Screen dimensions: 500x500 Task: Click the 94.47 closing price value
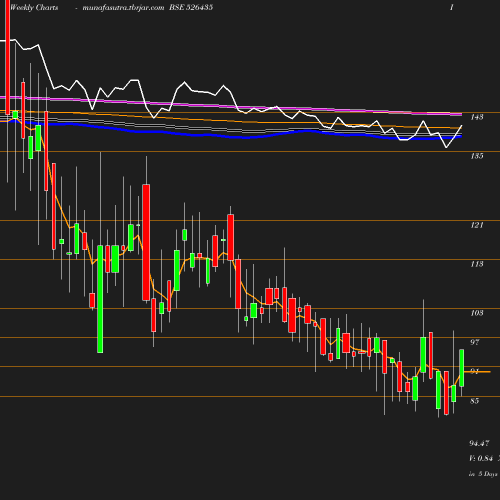click(479, 443)
